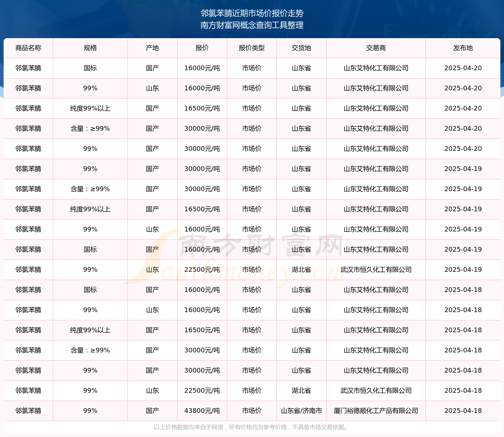Click date 2025-04-18 in the 43800元/吨 row
The image size is (504, 437).
click(463, 411)
